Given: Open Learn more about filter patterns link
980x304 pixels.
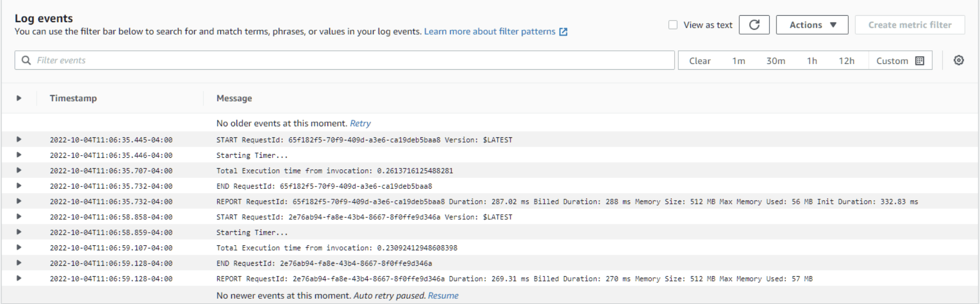Looking at the screenshot, I should point(489,32).
